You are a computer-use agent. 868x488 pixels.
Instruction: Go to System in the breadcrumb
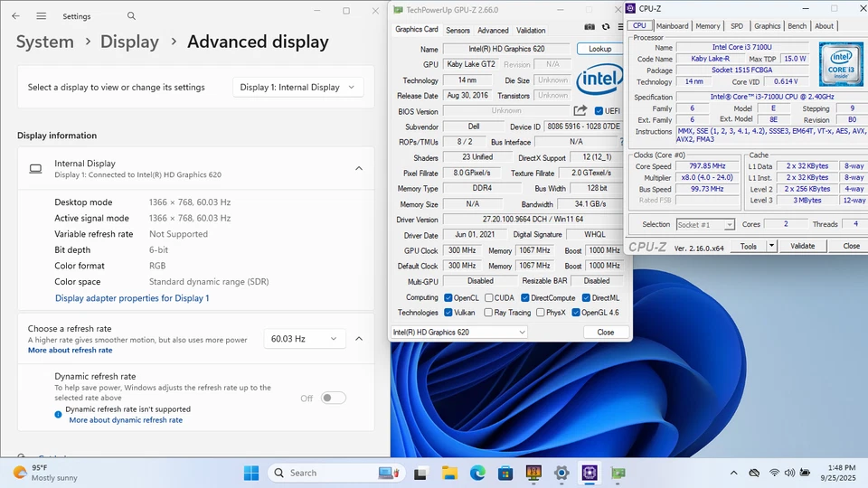coord(45,42)
